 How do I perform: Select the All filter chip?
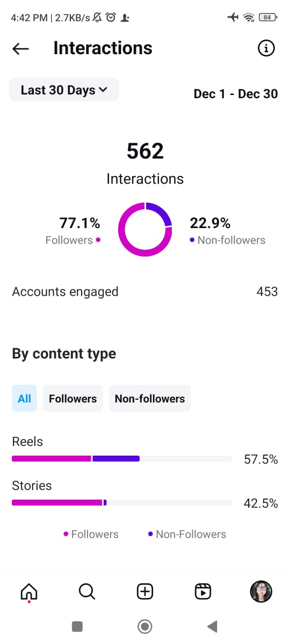tap(25, 398)
